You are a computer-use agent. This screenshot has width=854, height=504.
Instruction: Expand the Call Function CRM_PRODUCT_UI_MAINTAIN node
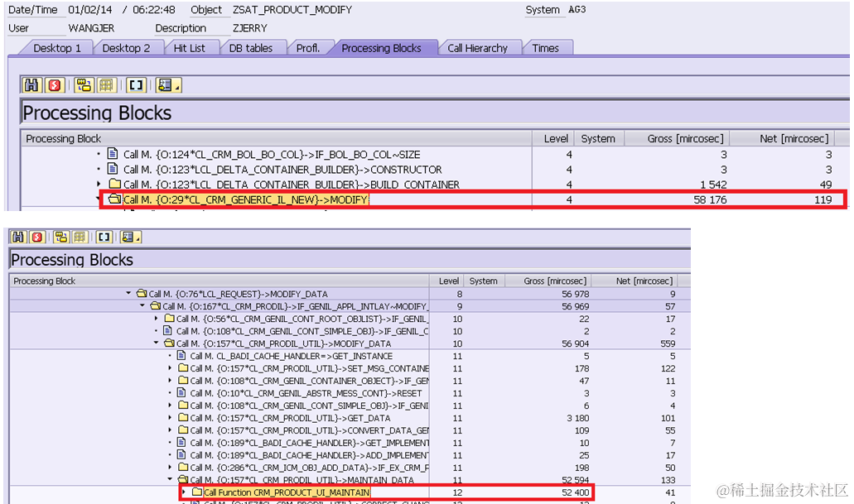point(184,492)
